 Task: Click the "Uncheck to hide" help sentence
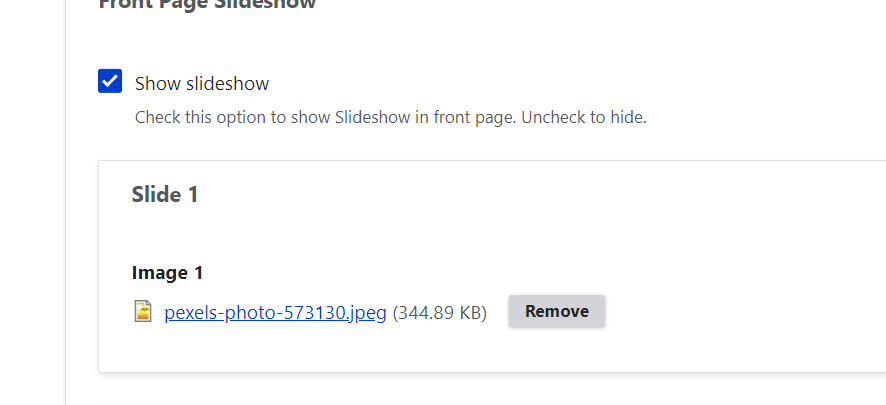tap(587, 117)
